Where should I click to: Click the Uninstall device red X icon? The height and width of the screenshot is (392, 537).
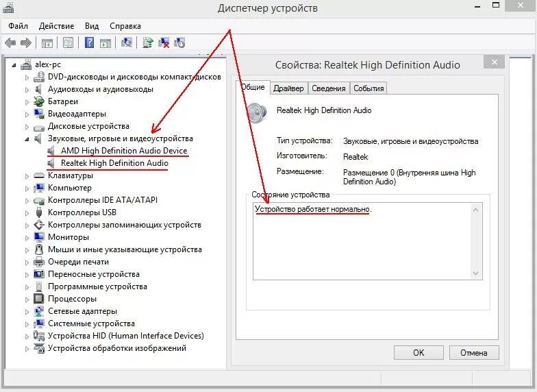coord(164,42)
